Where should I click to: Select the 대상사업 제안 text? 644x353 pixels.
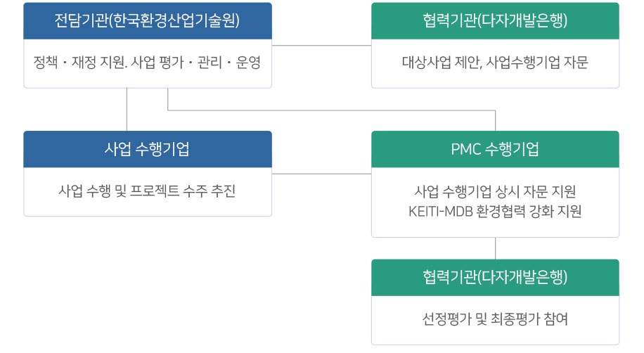(440, 63)
